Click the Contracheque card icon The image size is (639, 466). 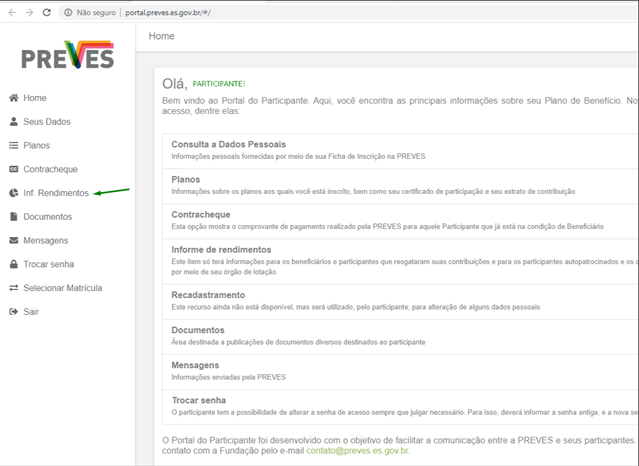(14, 169)
